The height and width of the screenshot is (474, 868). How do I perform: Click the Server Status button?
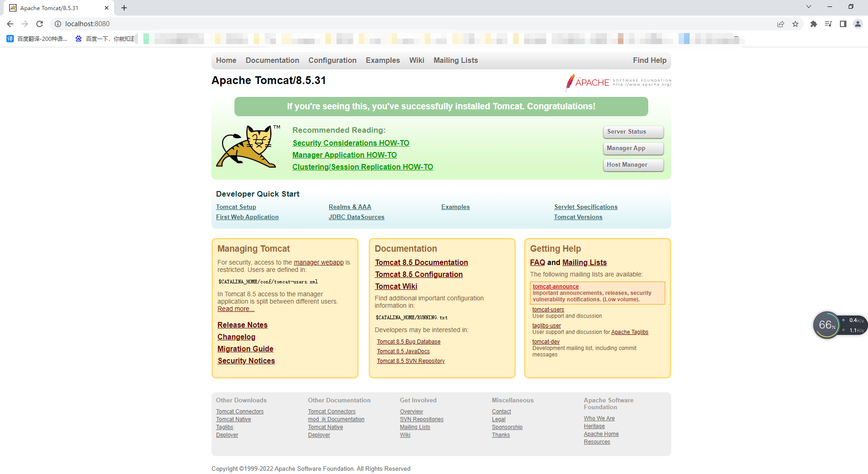pyautogui.click(x=633, y=132)
